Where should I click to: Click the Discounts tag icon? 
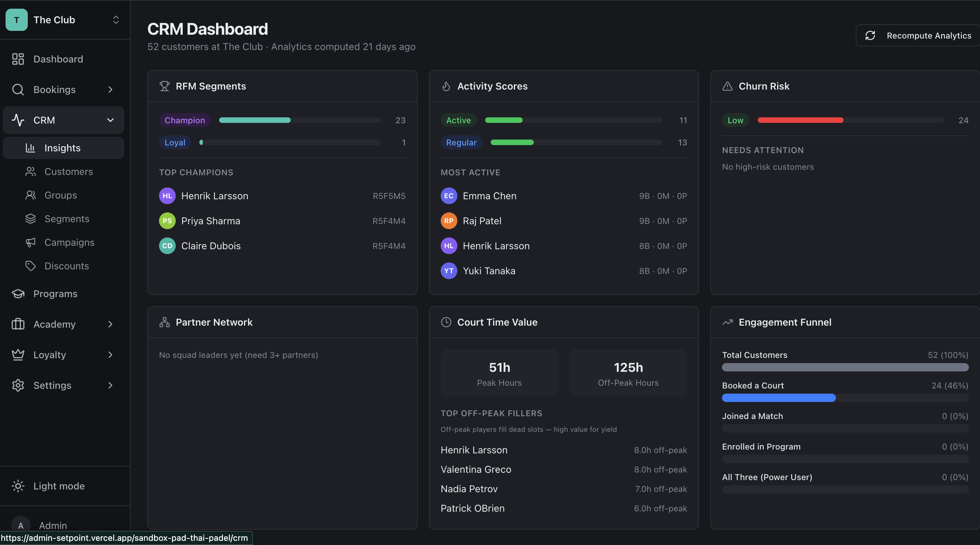coord(31,266)
